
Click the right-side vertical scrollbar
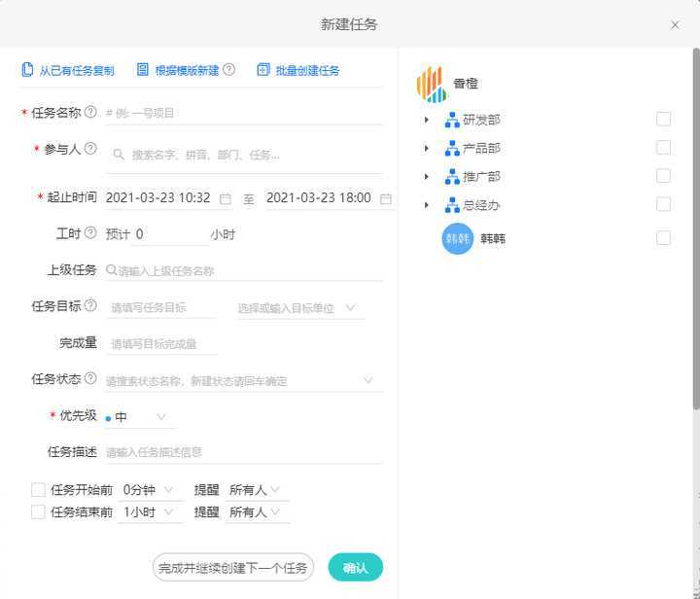click(x=695, y=233)
